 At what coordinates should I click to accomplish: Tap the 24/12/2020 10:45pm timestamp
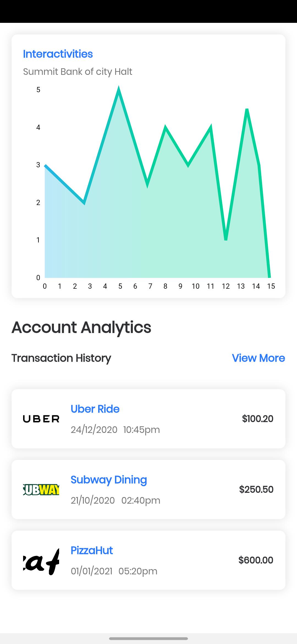[115, 430]
